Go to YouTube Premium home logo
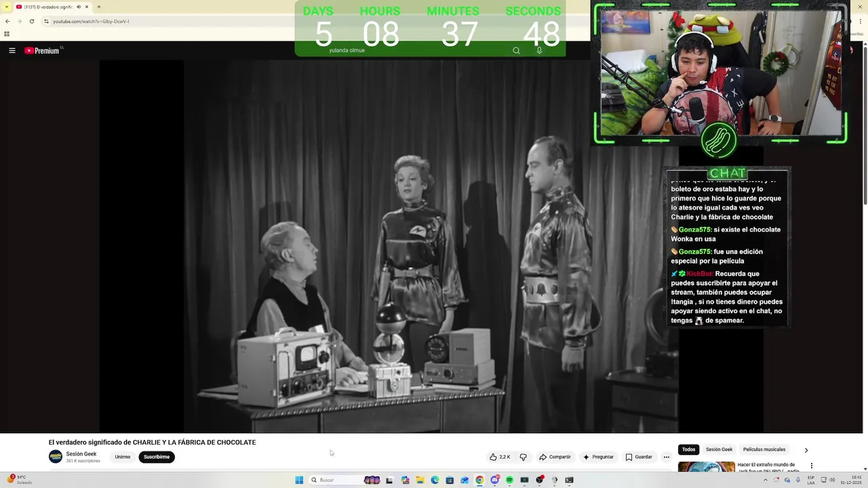This screenshot has height=488, width=868. pos(43,50)
